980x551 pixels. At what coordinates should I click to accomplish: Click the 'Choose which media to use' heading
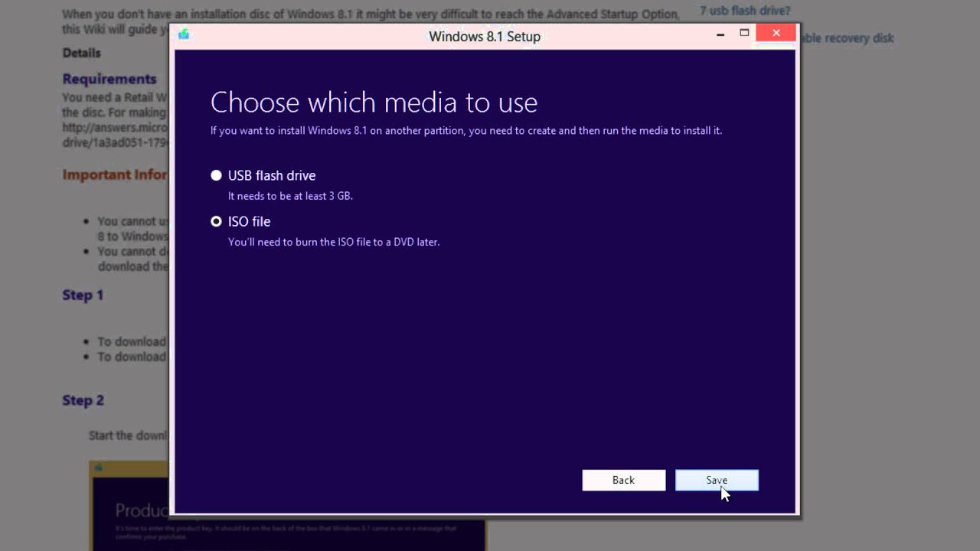(x=374, y=102)
